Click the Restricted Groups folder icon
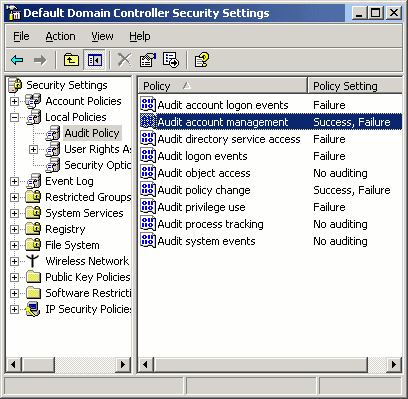408x399 pixels. tap(34, 197)
